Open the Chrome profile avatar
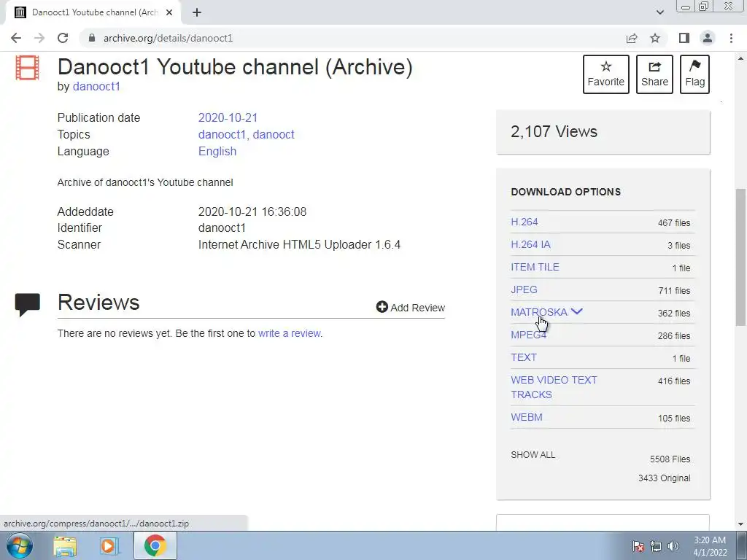This screenshot has height=560, width=747. [708, 38]
